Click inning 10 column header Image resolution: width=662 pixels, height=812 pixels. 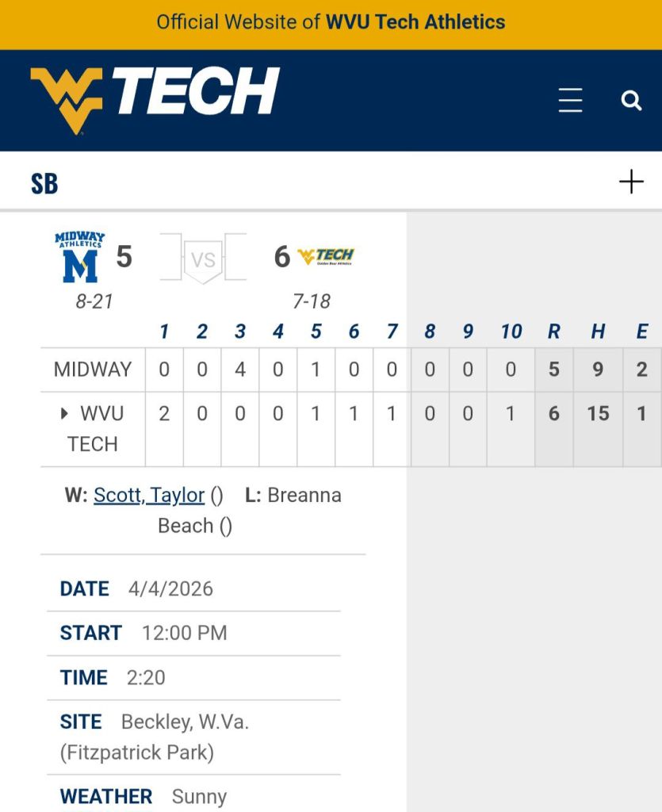[x=511, y=331]
